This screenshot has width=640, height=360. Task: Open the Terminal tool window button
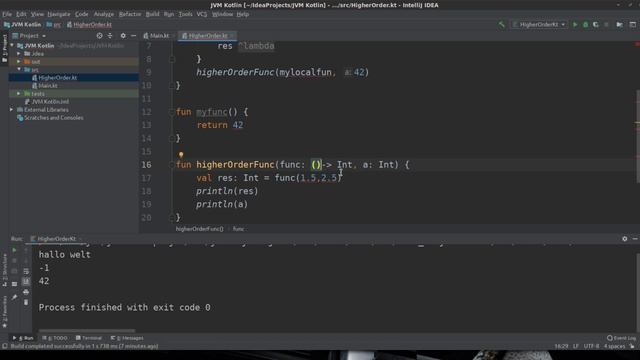[x=89, y=338]
